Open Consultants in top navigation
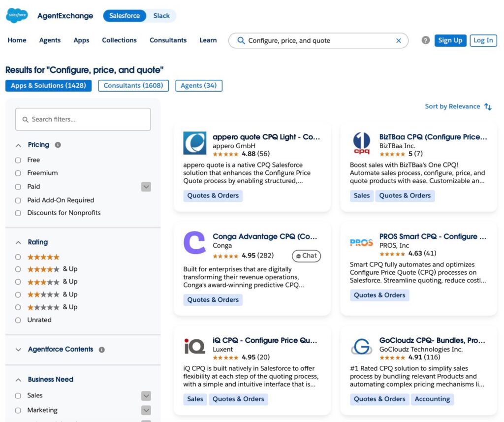Viewport: 504px width, 422px height. 168,40
